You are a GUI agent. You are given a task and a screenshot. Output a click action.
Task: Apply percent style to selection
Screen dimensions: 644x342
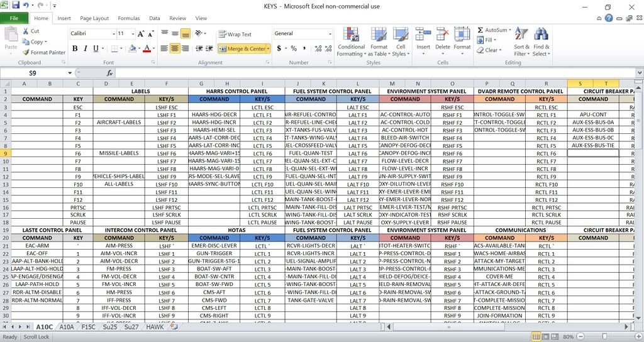293,48
